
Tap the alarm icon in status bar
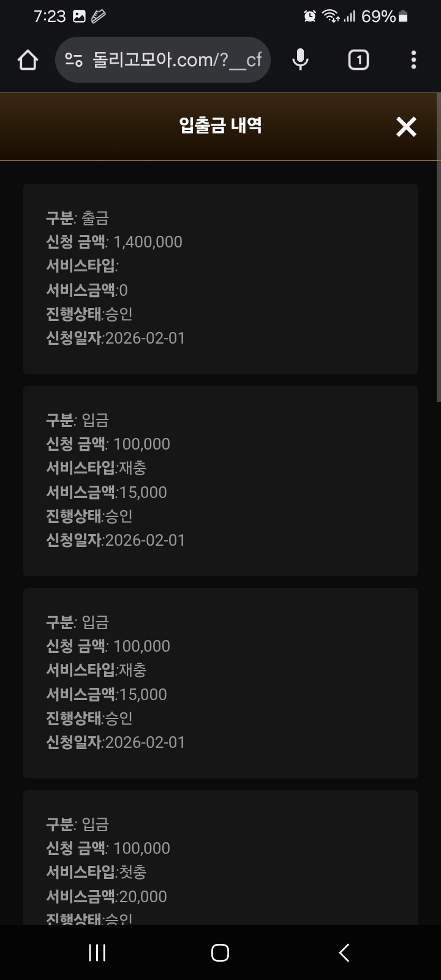310,17
